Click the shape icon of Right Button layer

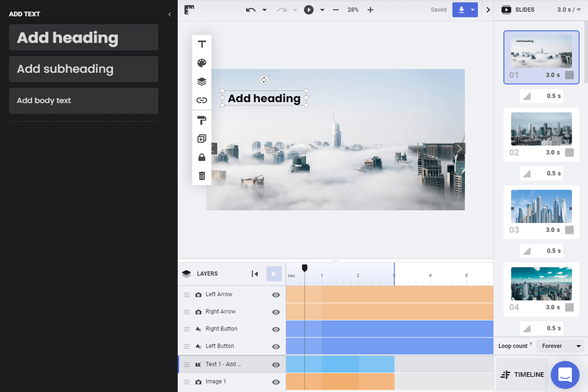(x=198, y=329)
